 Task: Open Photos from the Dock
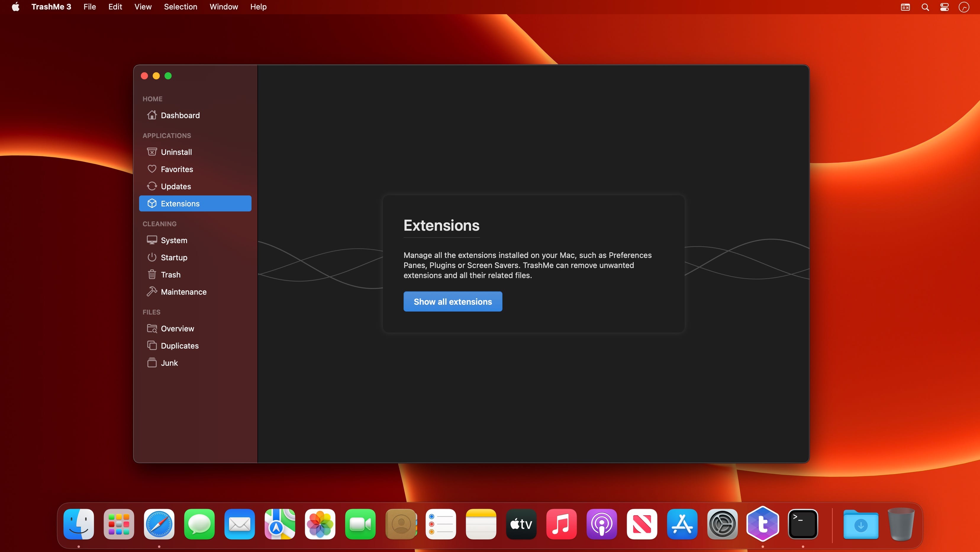(320, 524)
